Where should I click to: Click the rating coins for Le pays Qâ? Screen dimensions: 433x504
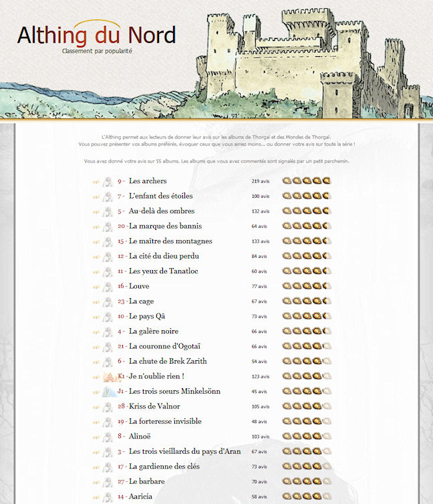point(307,316)
